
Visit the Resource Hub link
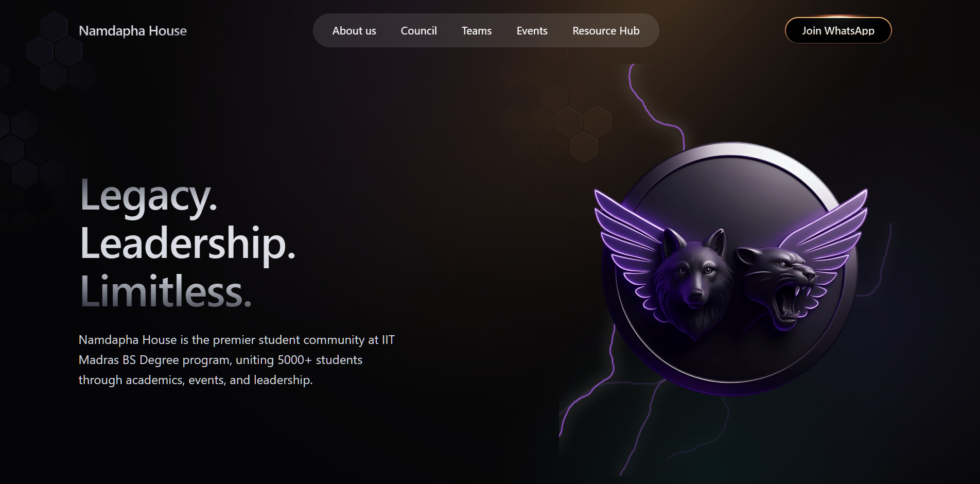(606, 31)
